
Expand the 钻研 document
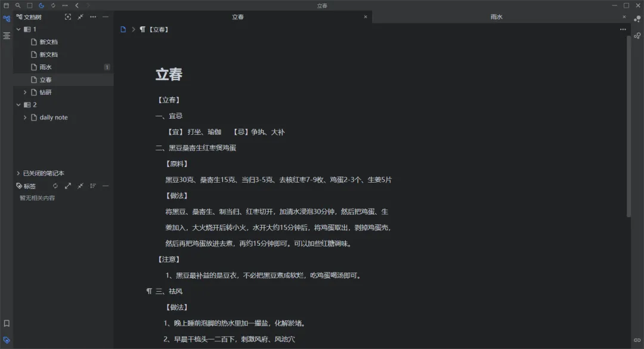[24, 92]
